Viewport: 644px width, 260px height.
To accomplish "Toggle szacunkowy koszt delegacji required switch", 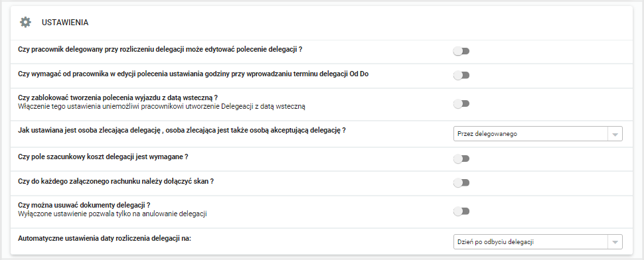I will [x=461, y=159].
